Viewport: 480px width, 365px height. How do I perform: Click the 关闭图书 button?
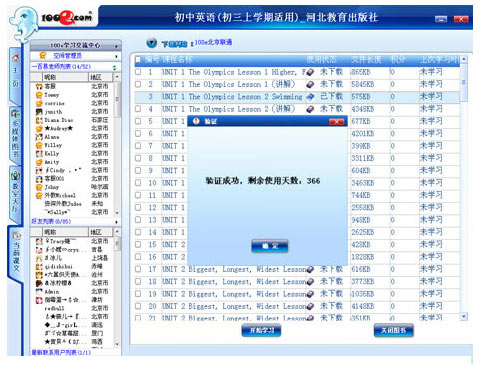pyautogui.click(x=393, y=330)
